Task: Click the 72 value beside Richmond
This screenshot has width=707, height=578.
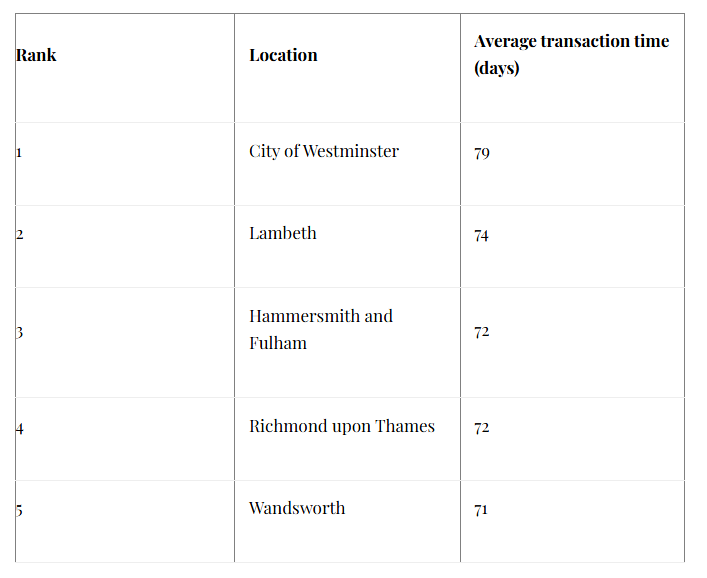Action: [x=482, y=427]
